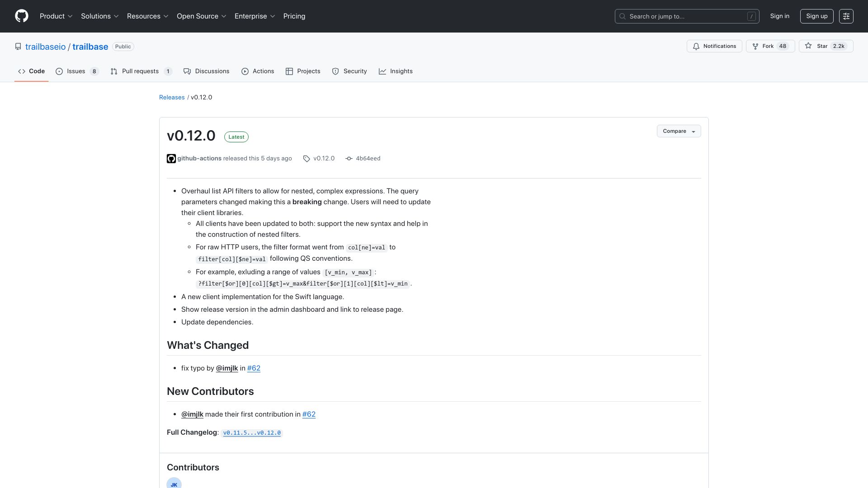Open the trailbase repository link
Screen dimensions: 868x488
point(90,47)
